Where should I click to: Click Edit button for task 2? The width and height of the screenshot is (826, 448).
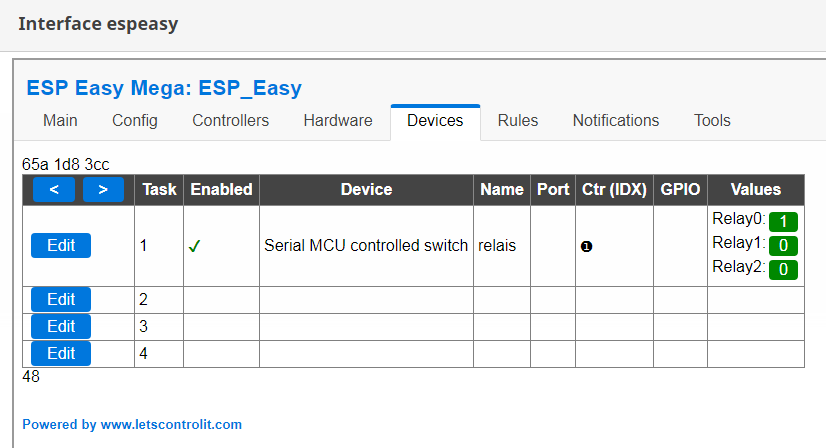click(61, 299)
